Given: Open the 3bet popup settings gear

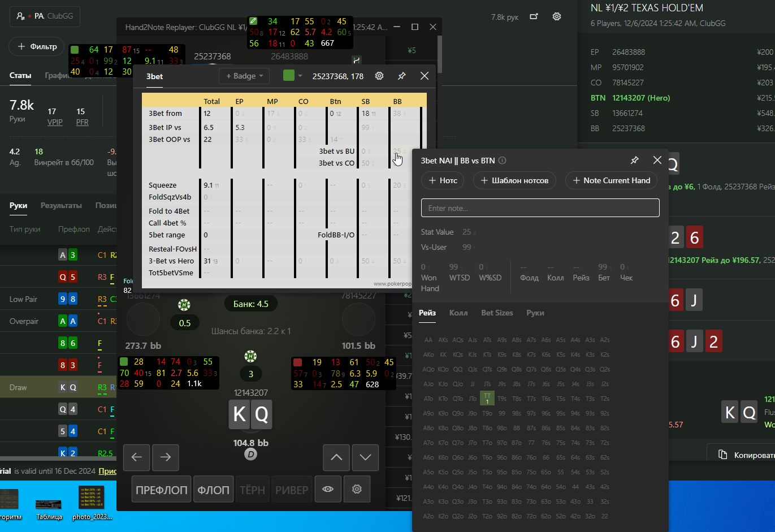Looking at the screenshot, I should (379, 76).
